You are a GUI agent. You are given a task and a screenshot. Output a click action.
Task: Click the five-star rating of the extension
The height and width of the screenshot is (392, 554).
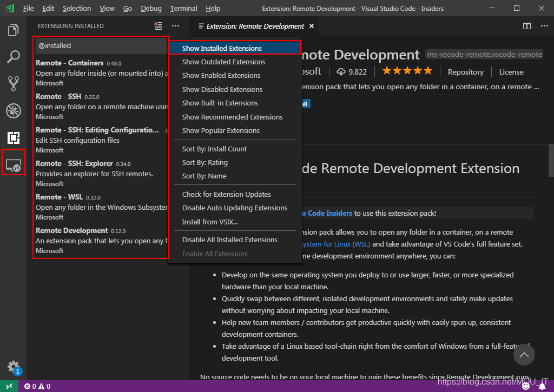coord(407,71)
